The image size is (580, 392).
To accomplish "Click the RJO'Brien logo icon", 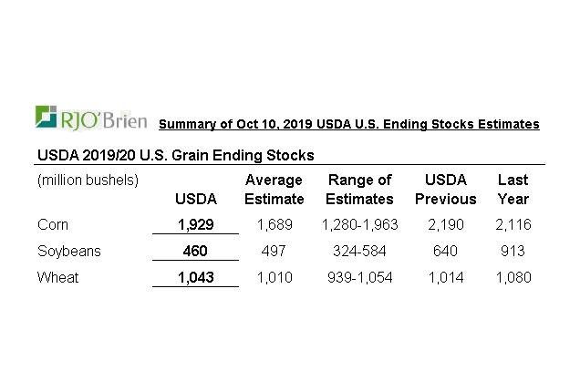I will click(x=47, y=118).
